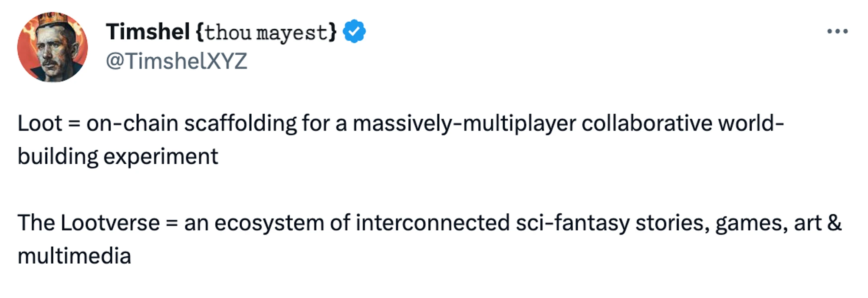This screenshot has width=868, height=298.
Task: Click the word multimedia ending the tweet
Action: [x=74, y=256]
